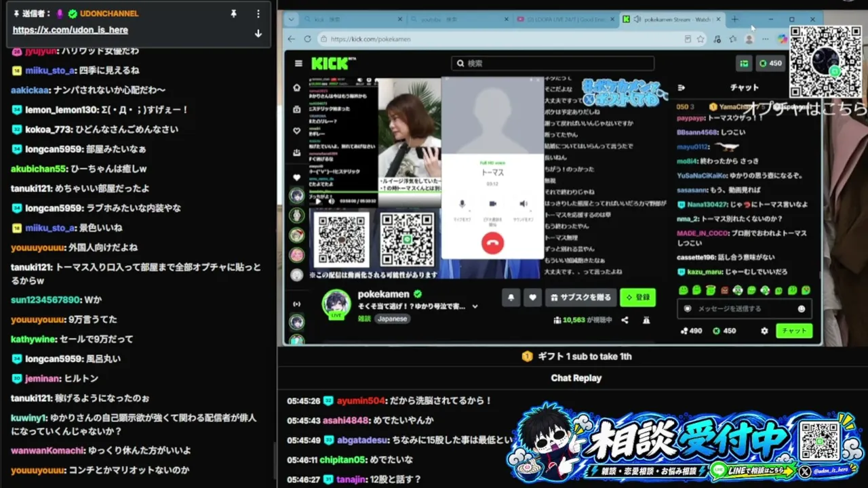Click the green 登録 subscribe button
Screen dimensions: 868x488
coord(637,297)
